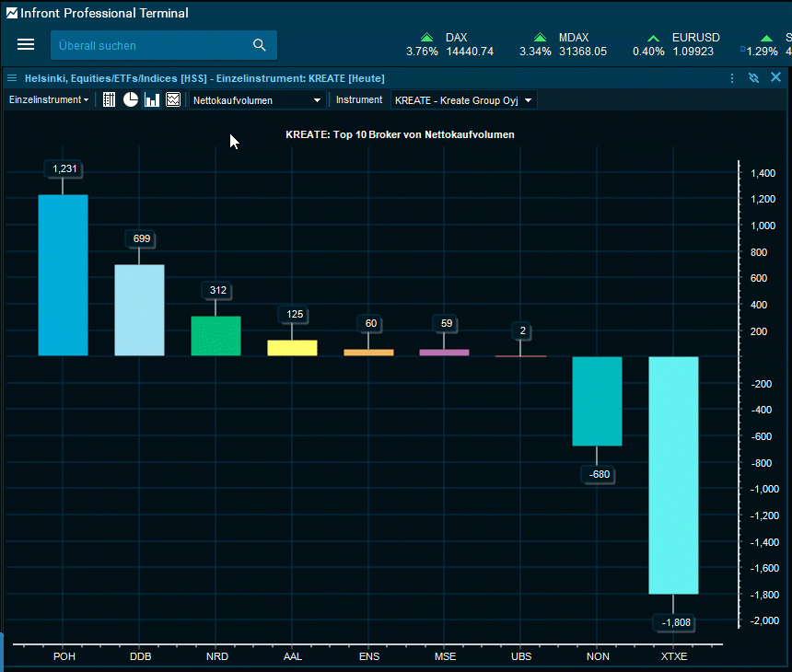
Task: Switch to table view icon
Action: (x=109, y=99)
